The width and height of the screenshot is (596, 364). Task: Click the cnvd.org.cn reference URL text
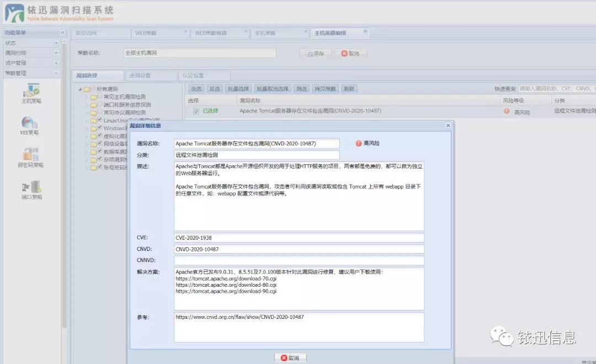point(240,317)
